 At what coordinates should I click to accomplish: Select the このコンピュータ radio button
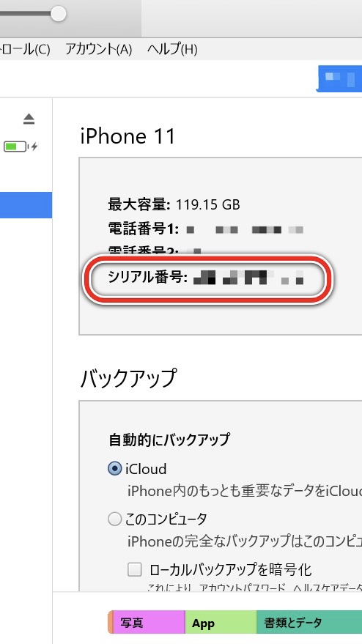tap(114, 519)
